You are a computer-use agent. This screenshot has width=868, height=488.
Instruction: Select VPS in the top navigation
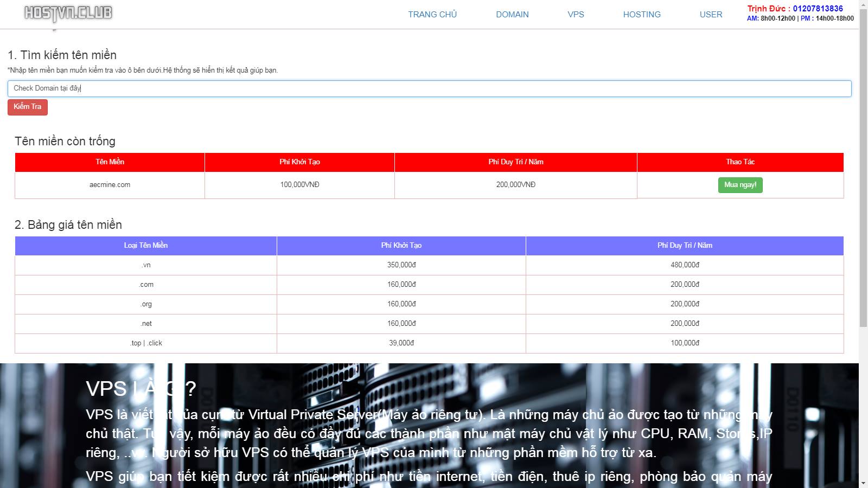(576, 15)
